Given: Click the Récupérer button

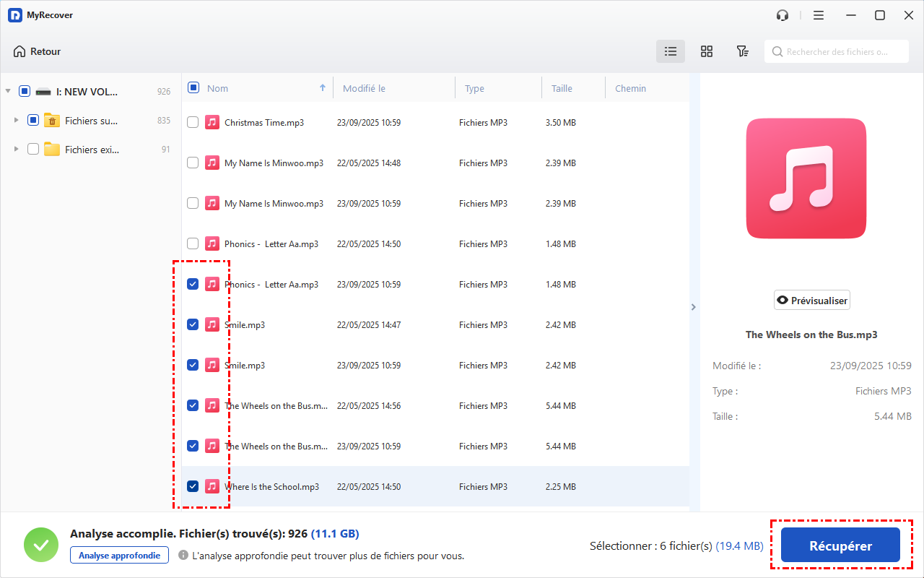Looking at the screenshot, I should point(840,546).
